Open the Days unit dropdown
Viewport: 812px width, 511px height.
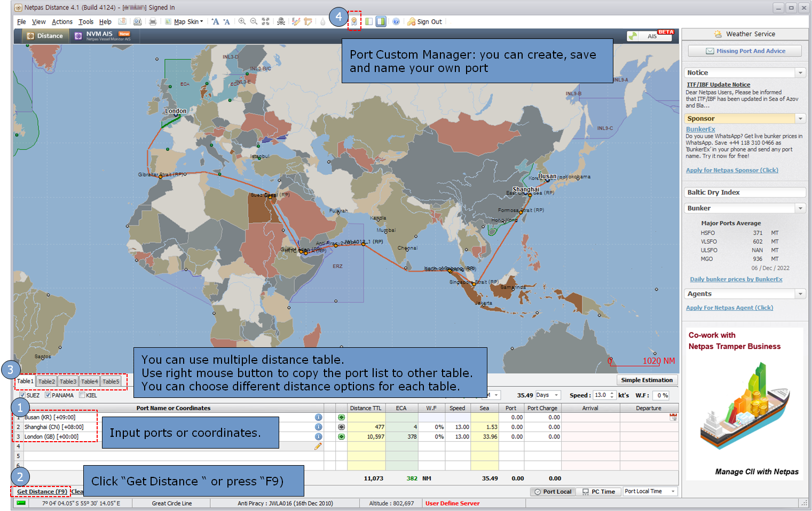coord(547,395)
